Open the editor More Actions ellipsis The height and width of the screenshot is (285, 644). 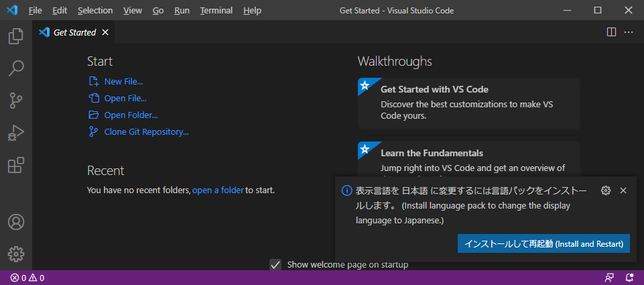pos(629,32)
